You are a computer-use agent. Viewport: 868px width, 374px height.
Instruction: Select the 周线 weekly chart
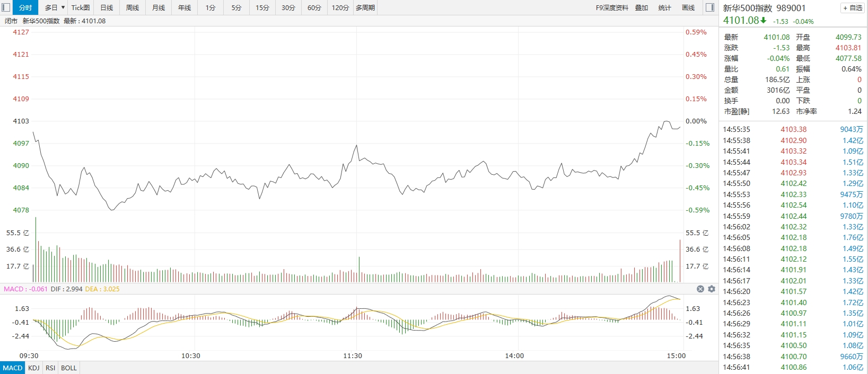pyautogui.click(x=133, y=8)
